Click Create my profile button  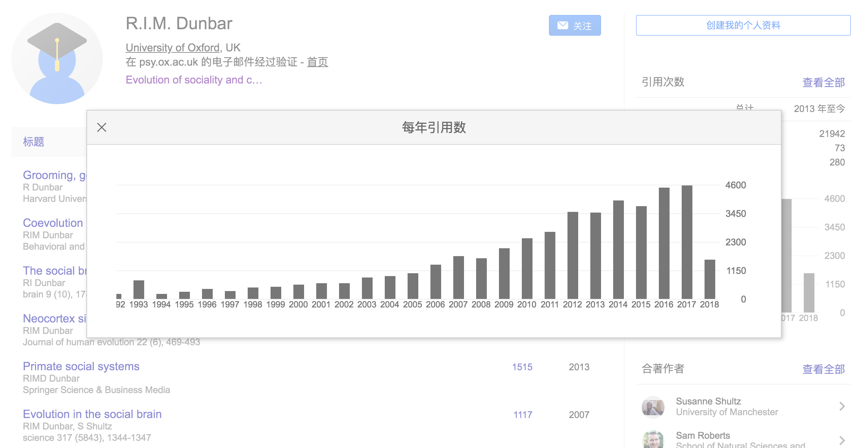[743, 25]
